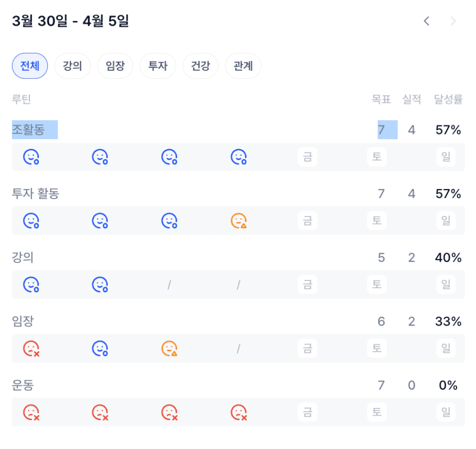Viewport: 476px width, 449px height.
Task: Go to previous week with left chevron
Action: 427,21
